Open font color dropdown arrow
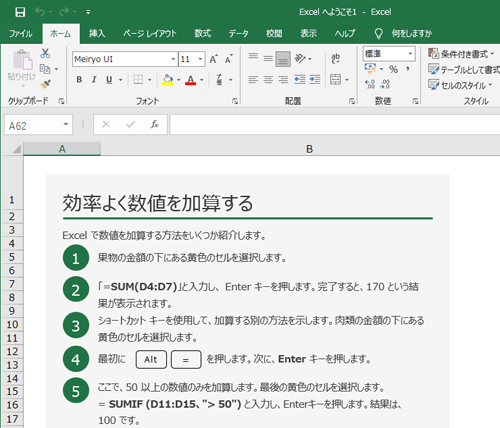The width and height of the screenshot is (500, 428). click(202, 80)
